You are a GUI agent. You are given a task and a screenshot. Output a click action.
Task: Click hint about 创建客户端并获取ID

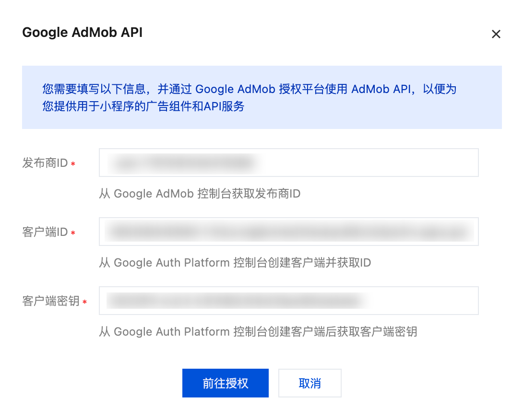click(x=235, y=263)
